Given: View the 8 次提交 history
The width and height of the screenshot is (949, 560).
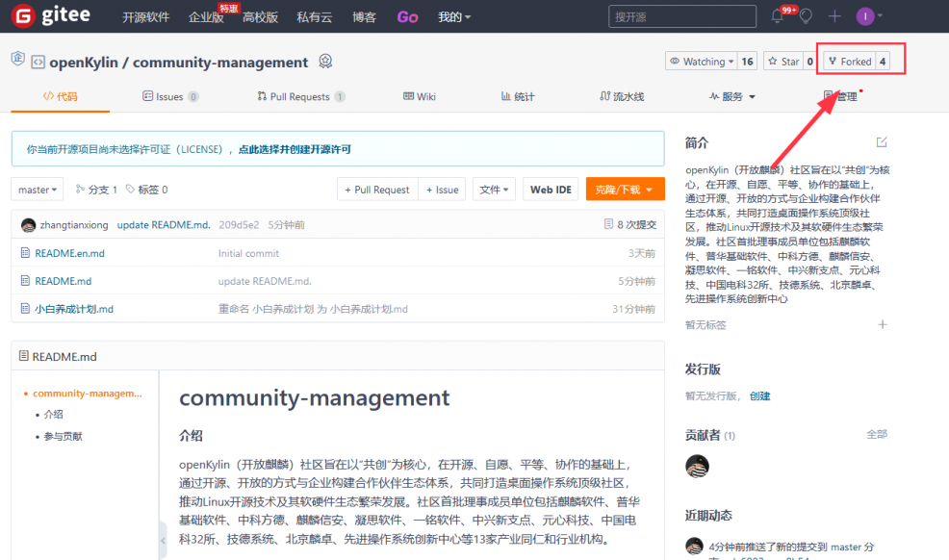Looking at the screenshot, I should (630, 224).
